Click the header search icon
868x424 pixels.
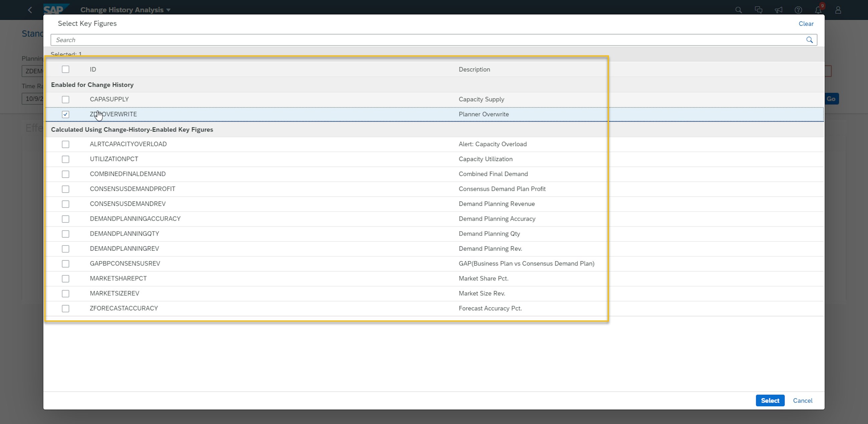click(x=738, y=10)
